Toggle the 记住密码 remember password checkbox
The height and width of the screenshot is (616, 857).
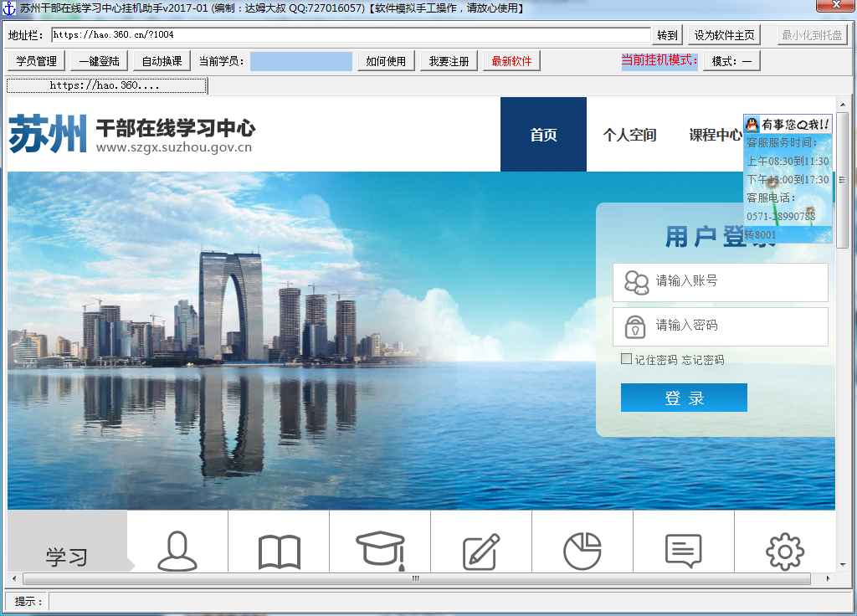point(626,359)
